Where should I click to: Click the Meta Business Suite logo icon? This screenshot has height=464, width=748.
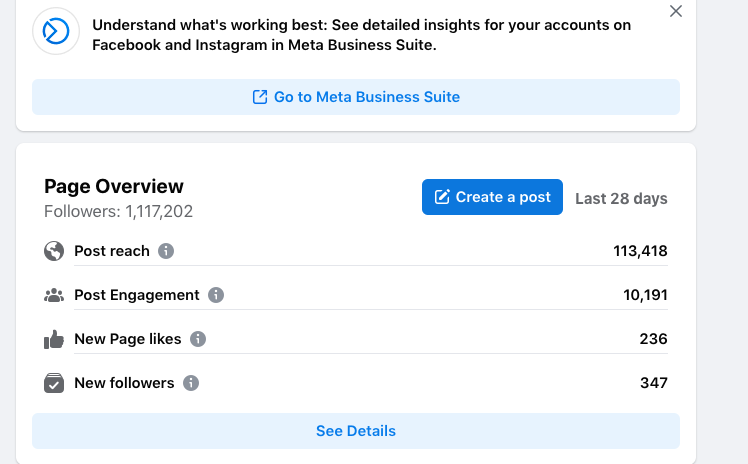click(x=56, y=31)
